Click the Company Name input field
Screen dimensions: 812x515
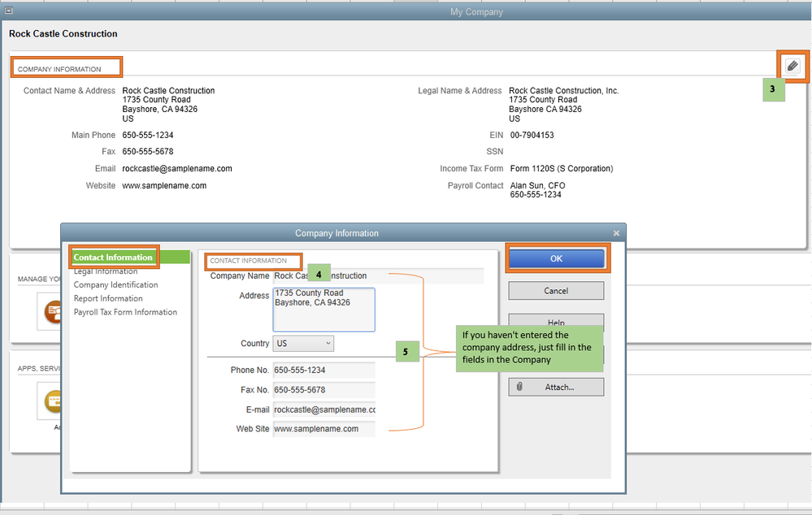pyautogui.click(x=379, y=276)
